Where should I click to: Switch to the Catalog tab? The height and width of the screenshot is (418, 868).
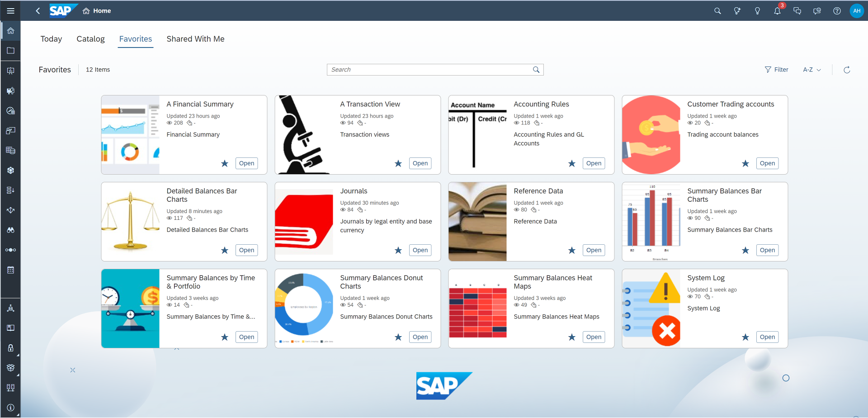pyautogui.click(x=90, y=39)
